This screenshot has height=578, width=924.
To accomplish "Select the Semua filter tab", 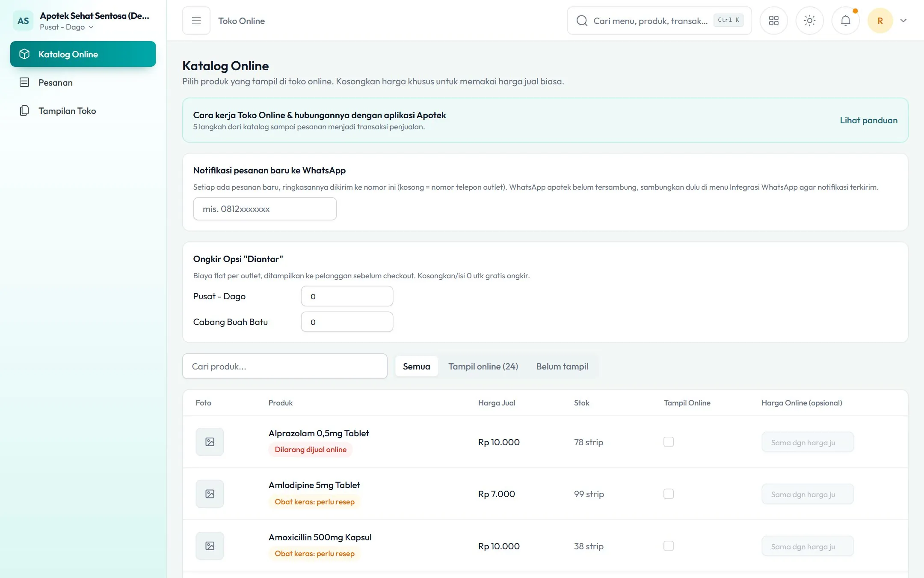I will pos(416,366).
